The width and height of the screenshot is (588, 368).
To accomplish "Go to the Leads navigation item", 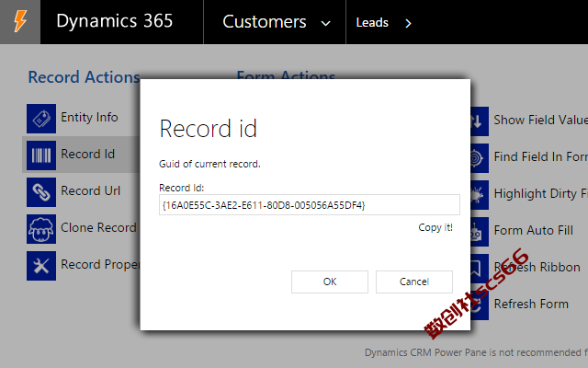I will tap(372, 22).
